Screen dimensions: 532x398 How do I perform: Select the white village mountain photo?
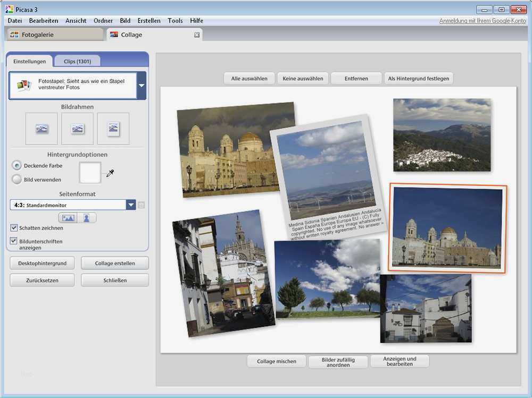coord(442,135)
